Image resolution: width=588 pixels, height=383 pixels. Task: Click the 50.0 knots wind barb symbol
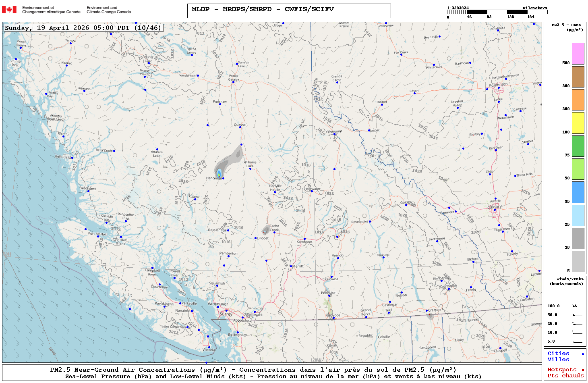[577, 315]
